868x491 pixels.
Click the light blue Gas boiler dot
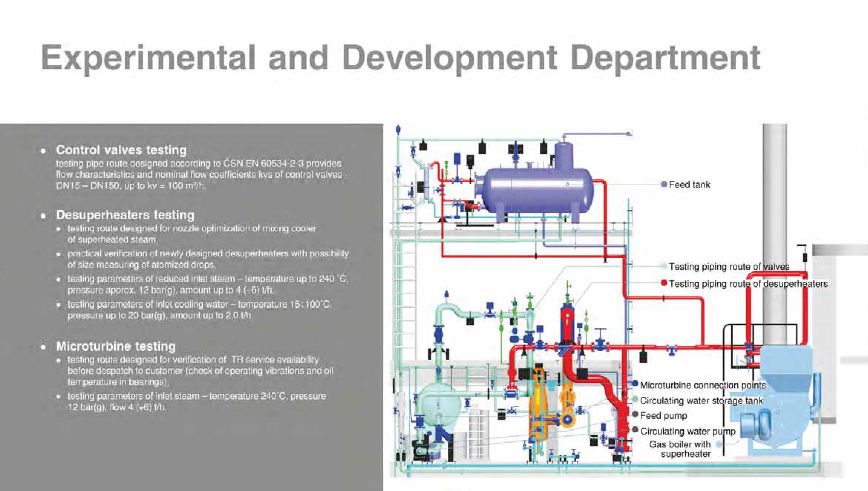coord(718,444)
